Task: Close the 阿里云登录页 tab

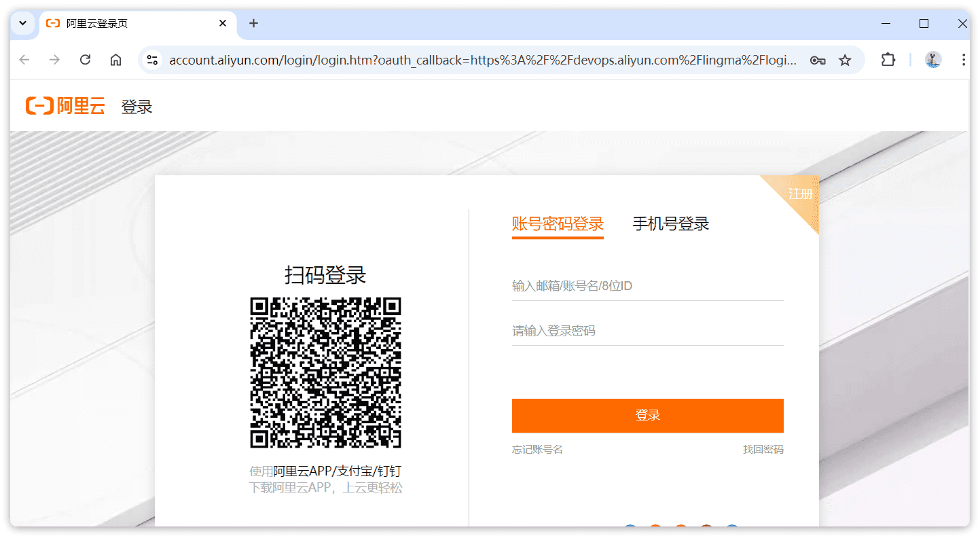Action: point(223,23)
